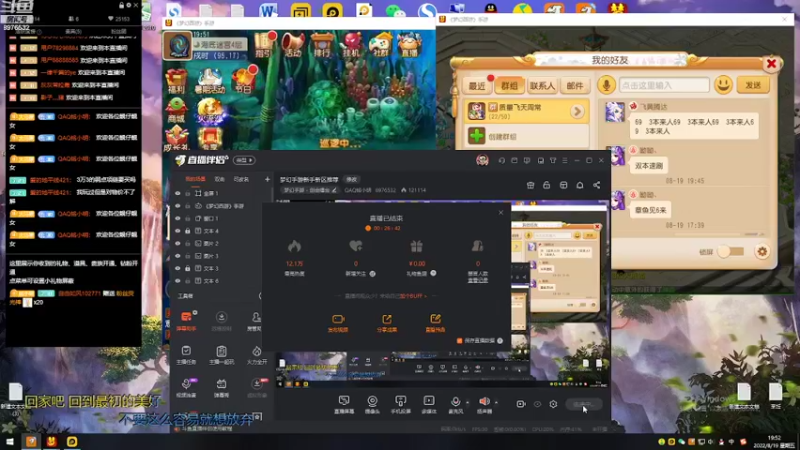Close the stream-ended summary dialog
The width and height of the screenshot is (800, 450).
[x=501, y=212]
